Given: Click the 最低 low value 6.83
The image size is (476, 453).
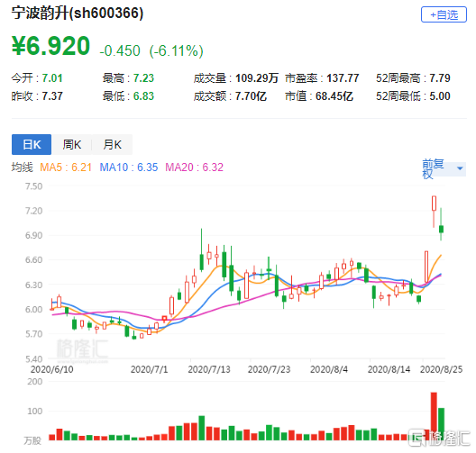Looking at the screenshot, I should 143,96.
